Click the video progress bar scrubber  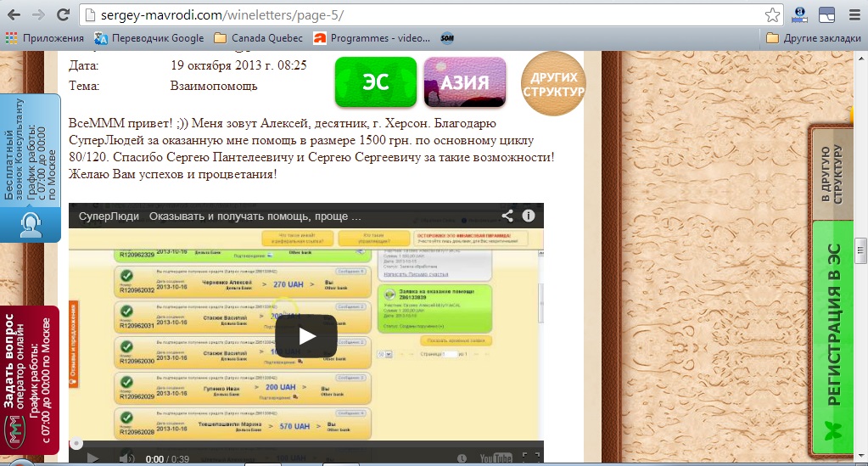[76, 443]
